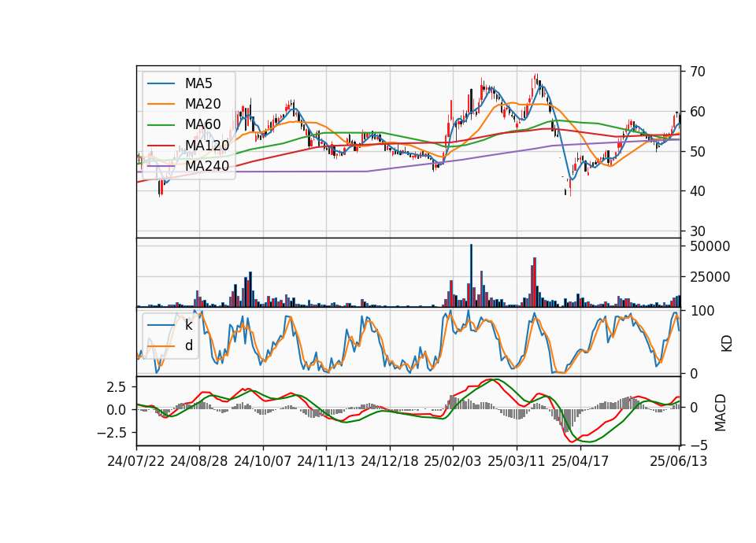Click the red MA120 legend line sample

(161, 146)
